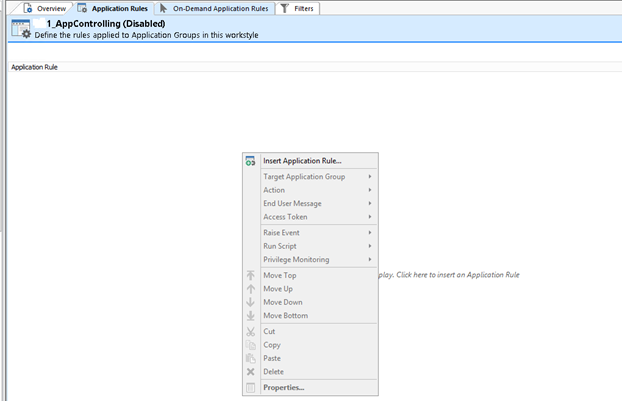Click the Cut scissors icon
Image resolution: width=622 pixels, height=401 pixels.
pos(250,331)
